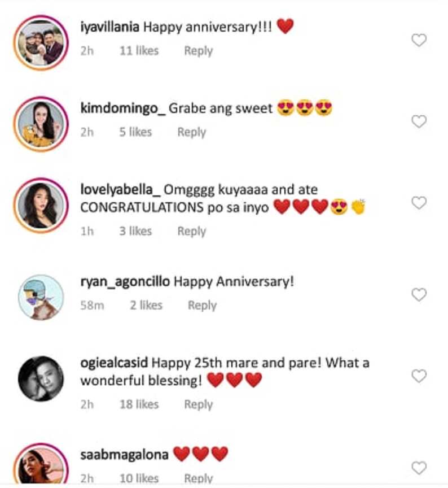Reply to kimdomingo_'s comment

[191, 132]
